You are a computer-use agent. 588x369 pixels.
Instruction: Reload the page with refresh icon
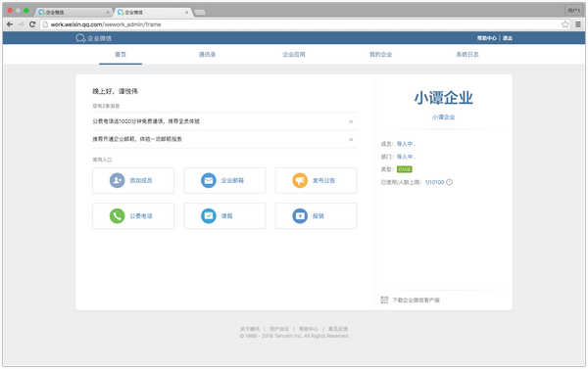click(32, 24)
